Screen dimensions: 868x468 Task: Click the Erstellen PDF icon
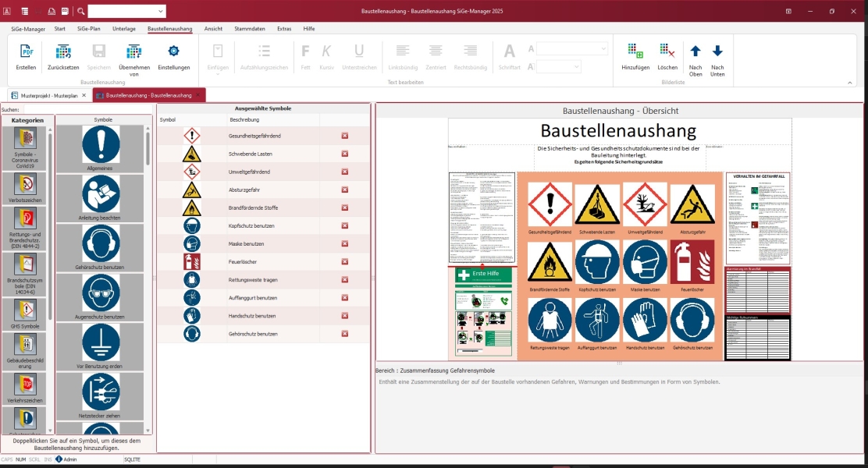(x=26, y=51)
